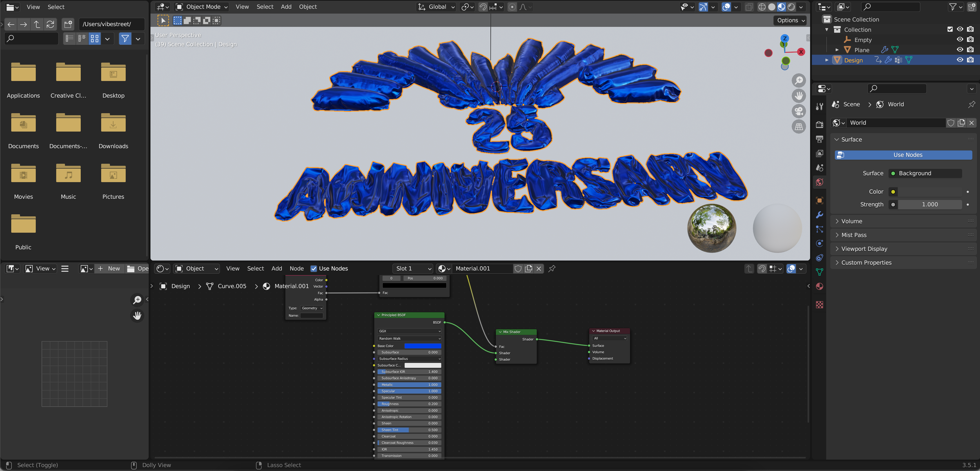Hide the Design object in viewport
Screen dimensions: 980x471
tap(960, 60)
